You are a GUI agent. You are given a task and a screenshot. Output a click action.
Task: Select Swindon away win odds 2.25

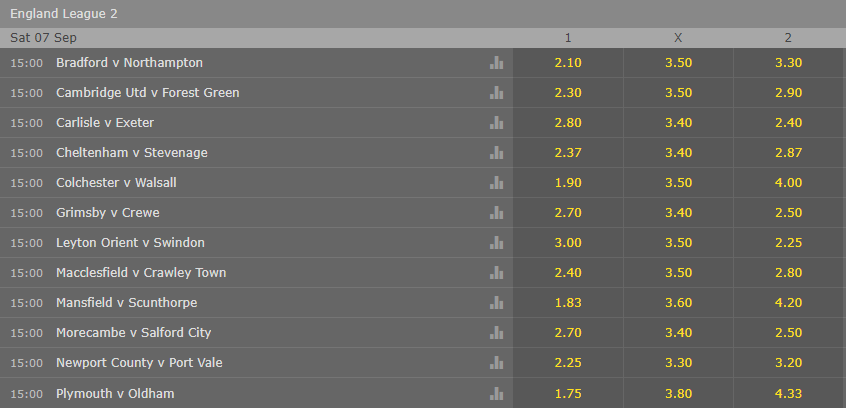click(789, 243)
